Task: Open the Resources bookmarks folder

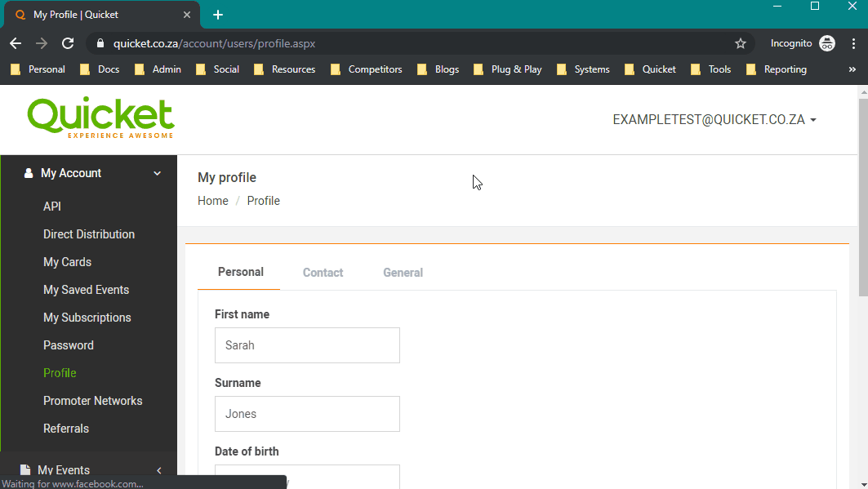Action: point(284,69)
